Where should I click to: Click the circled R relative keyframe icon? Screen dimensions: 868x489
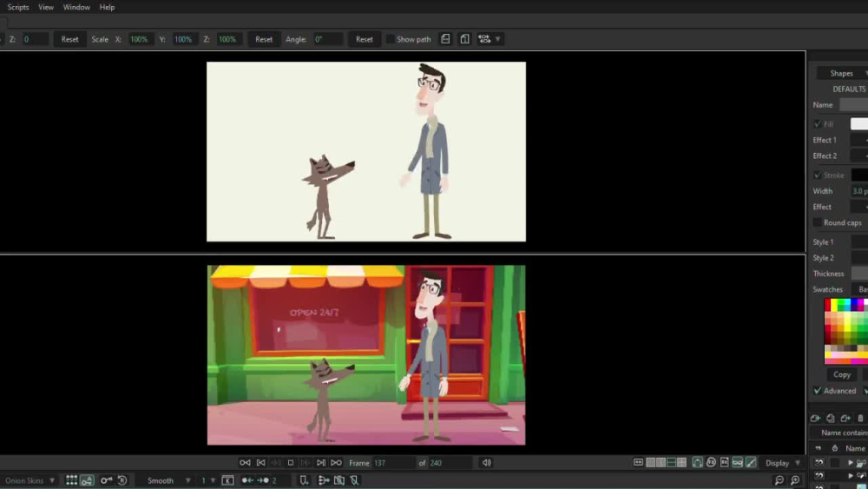coord(122,480)
